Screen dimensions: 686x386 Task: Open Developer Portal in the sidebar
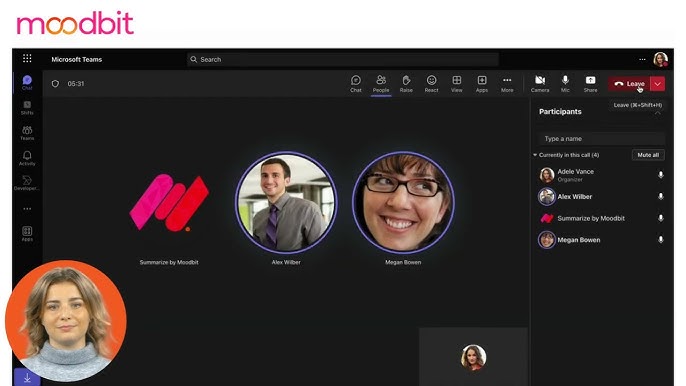[26, 183]
